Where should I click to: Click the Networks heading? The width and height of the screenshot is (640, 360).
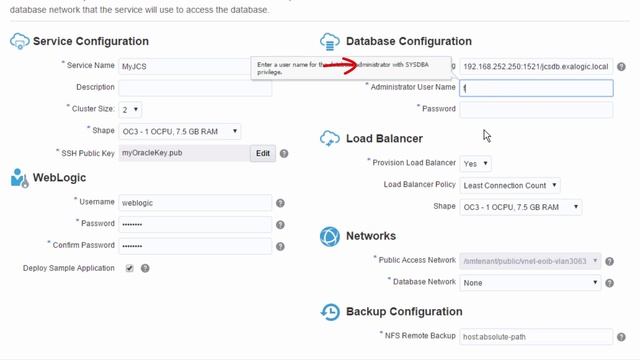(x=371, y=236)
